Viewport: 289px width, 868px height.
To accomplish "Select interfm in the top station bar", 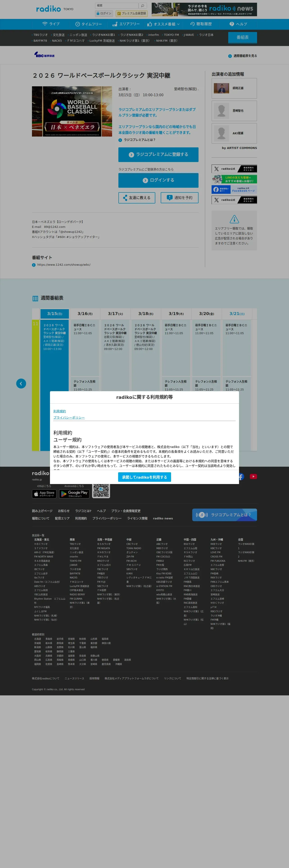I will click(x=154, y=35).
